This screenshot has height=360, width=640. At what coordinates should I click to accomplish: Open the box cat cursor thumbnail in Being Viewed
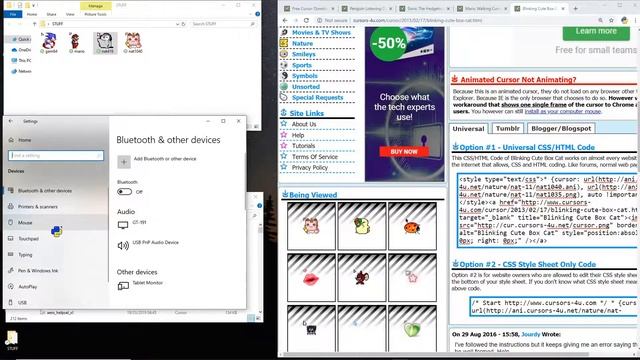click(x=311, y=226)
